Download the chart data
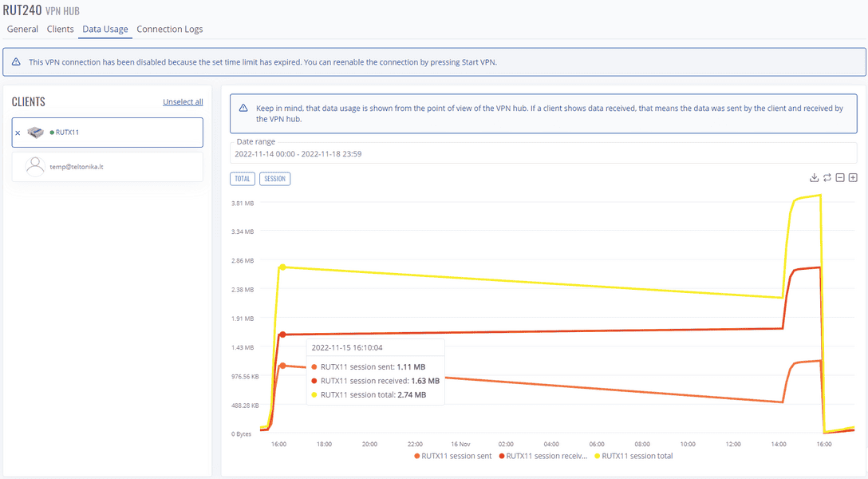The image size is (868, 479). (x=814, y=177)
